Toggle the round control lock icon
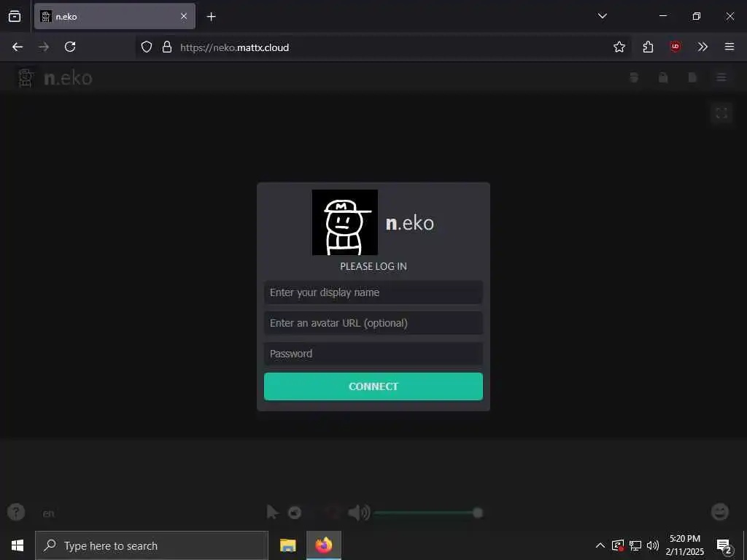Viewport: 747px width, 560px height. pyautogui.click(x=295, y=513)
